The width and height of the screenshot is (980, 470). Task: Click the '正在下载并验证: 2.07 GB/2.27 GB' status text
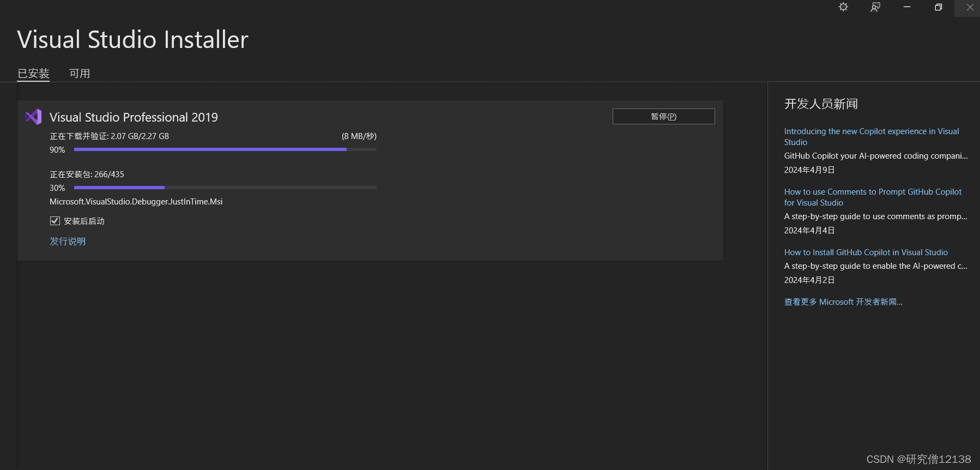click(x=110, y=136)
